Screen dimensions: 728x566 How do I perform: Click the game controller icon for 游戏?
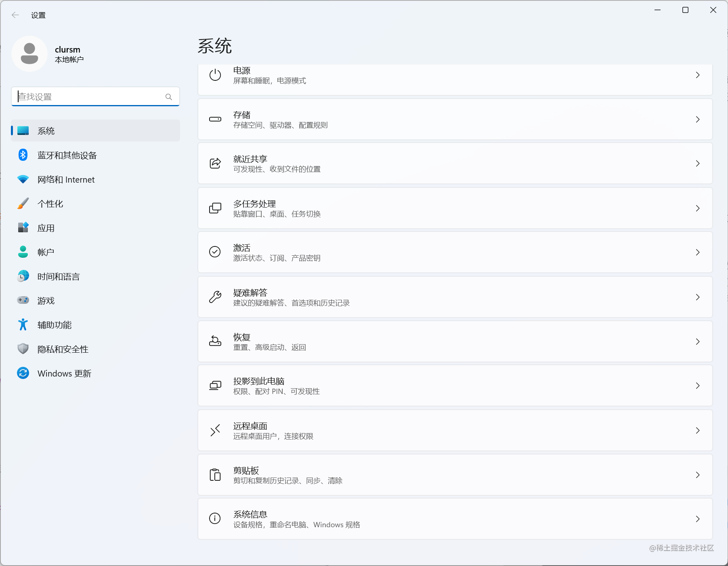[23, 300]
